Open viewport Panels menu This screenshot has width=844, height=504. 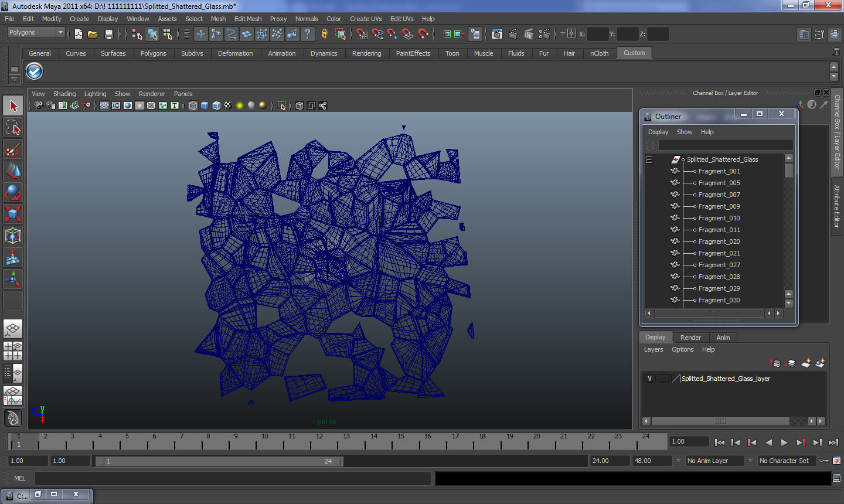pos(183,94)
